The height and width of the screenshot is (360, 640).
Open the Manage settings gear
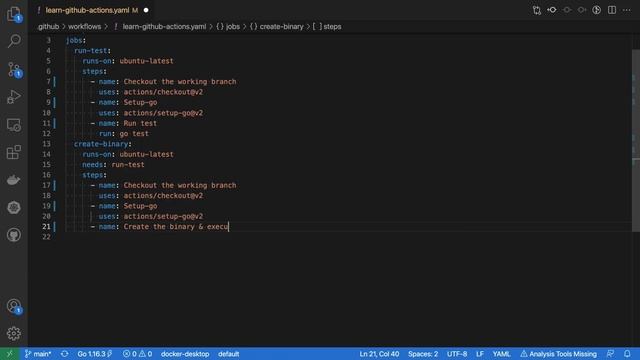14,333
